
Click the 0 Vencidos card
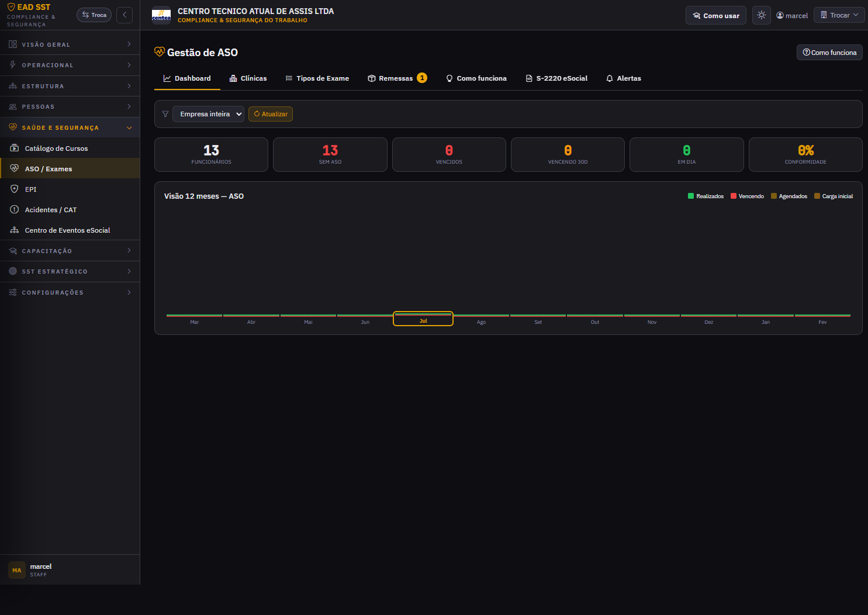(449, 154)
